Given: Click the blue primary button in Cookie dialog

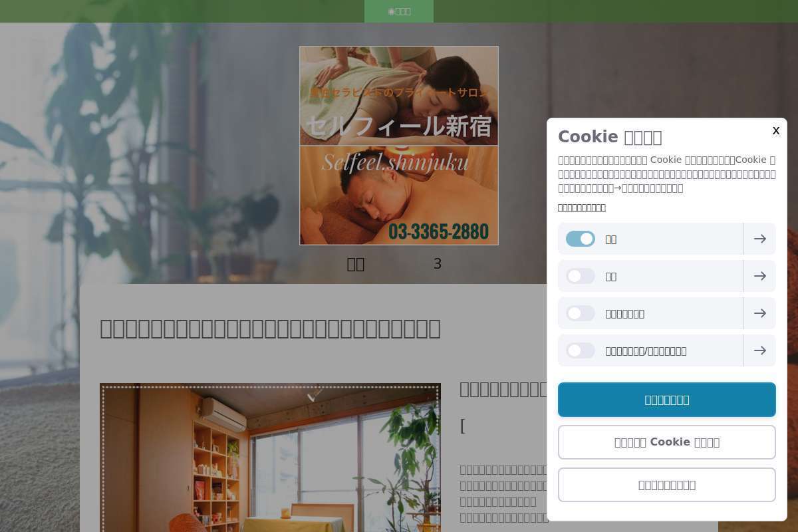Looking at the screenshot, I should (667, 400).
